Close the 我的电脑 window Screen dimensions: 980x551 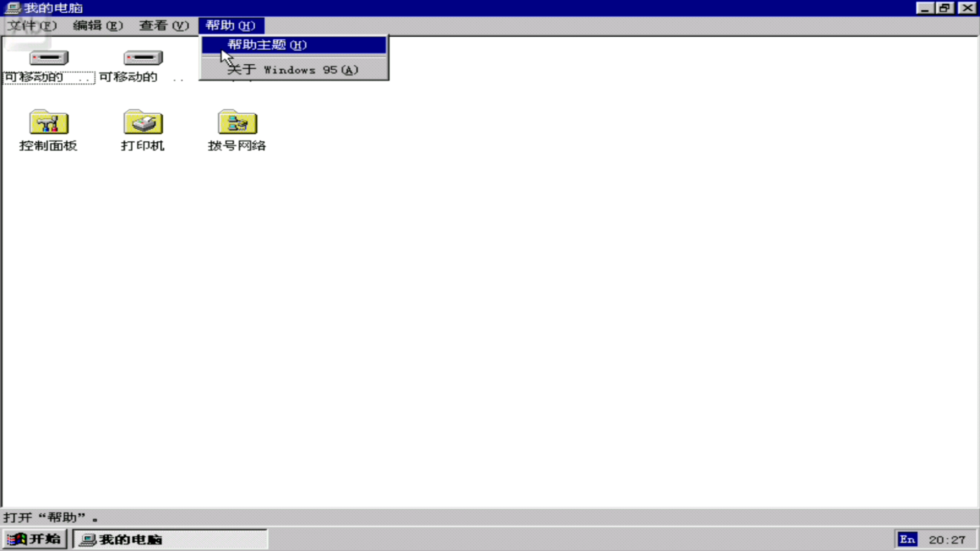(967, 8)
